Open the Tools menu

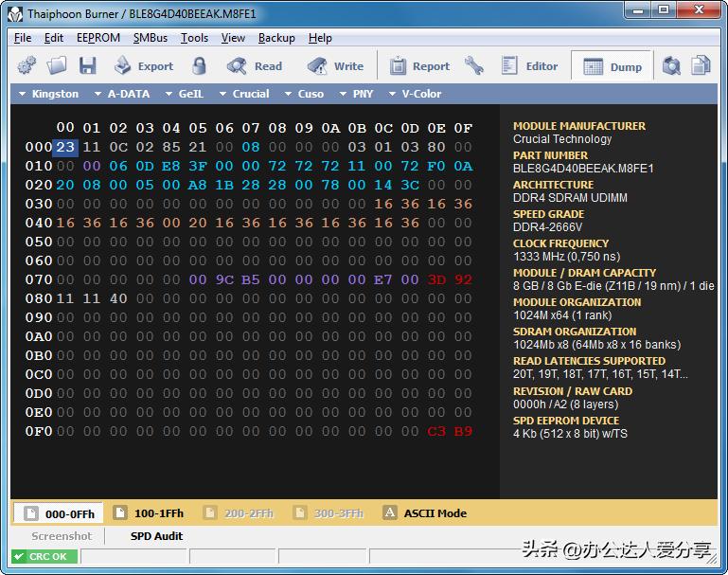click(194, 38)
